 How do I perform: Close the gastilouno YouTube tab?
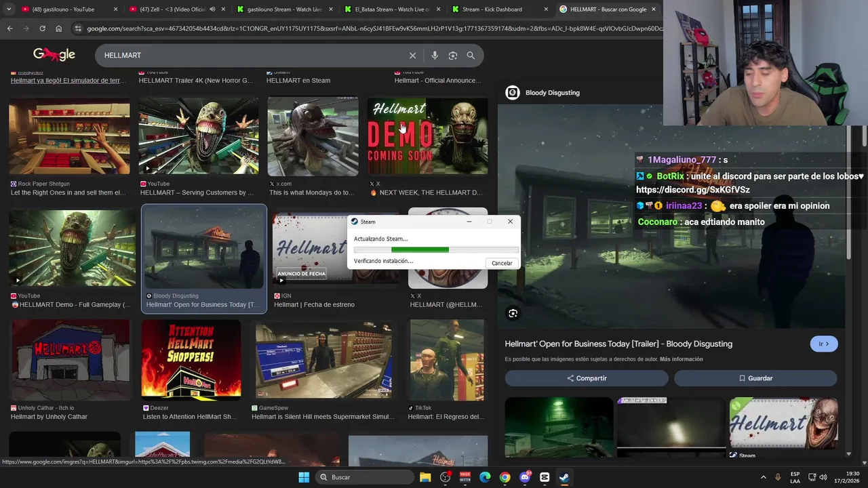point(115,9)
